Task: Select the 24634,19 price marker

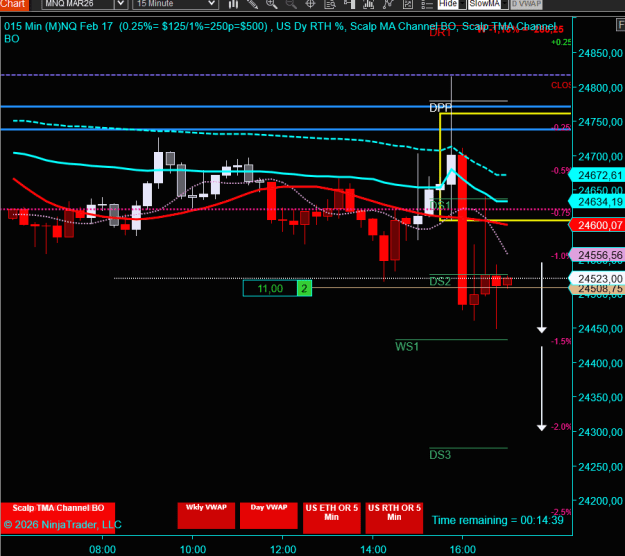Action: 597,202
